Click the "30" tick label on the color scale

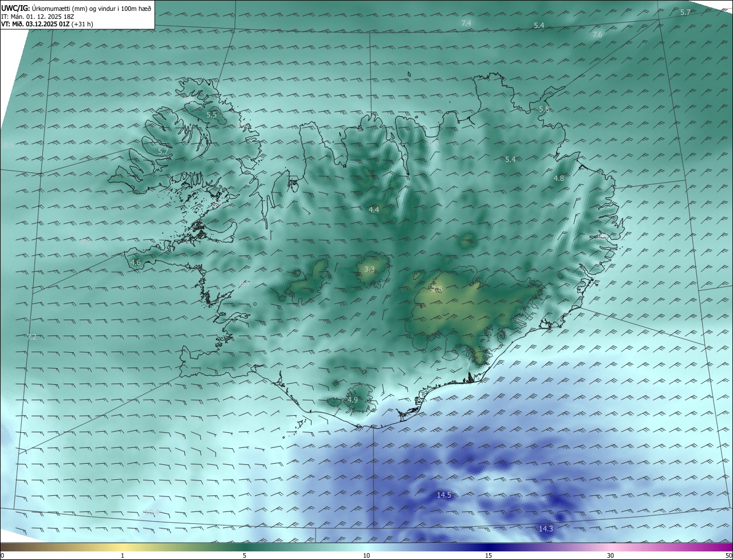(x=610, y=555)
